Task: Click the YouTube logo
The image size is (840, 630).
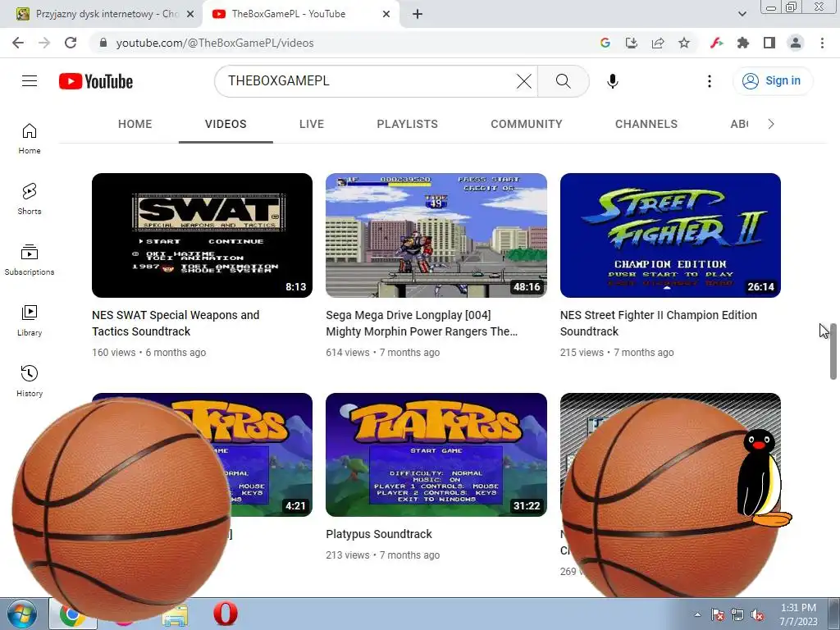Action: [x=96, y=81]
